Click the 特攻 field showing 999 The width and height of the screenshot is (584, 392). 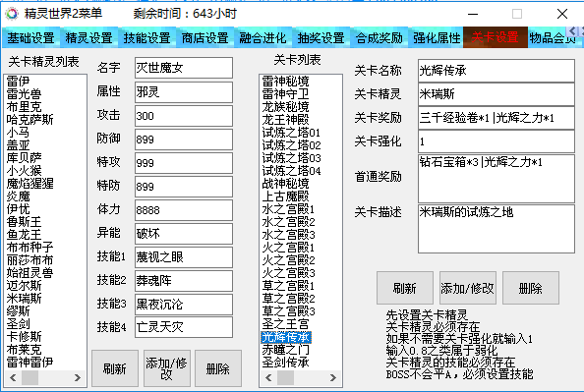pos(184,163)
